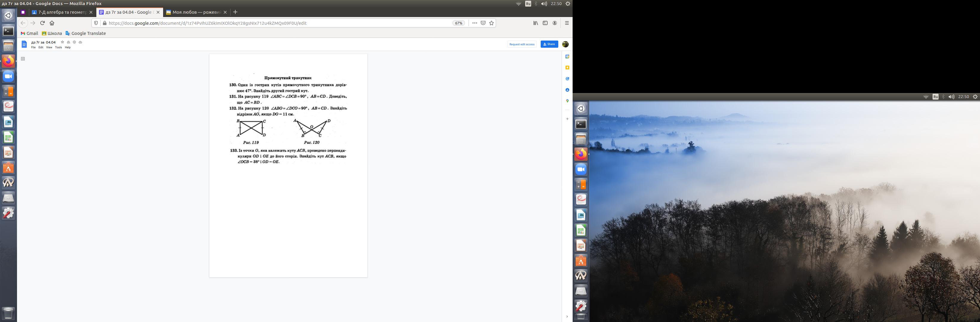Viewport: 980px width, 322px height.
Task: Click the Docs home icon
Action: 24,44
